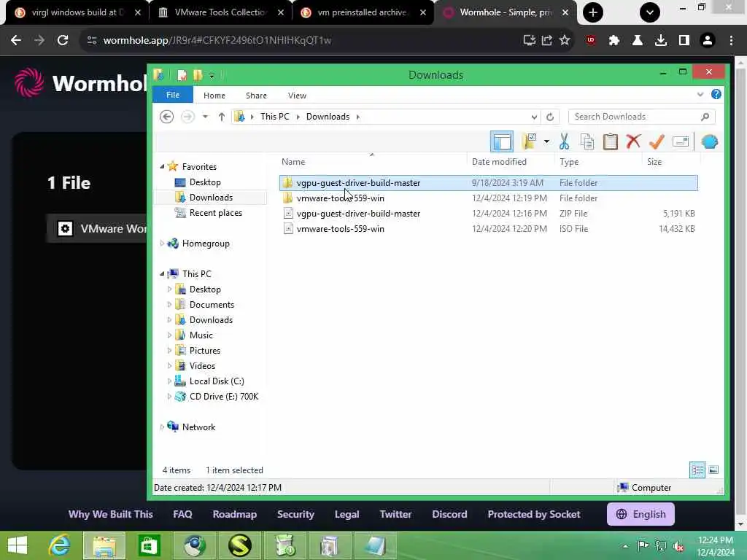
Task: Open Explorer help icon
Action: (x=716, y=94)
